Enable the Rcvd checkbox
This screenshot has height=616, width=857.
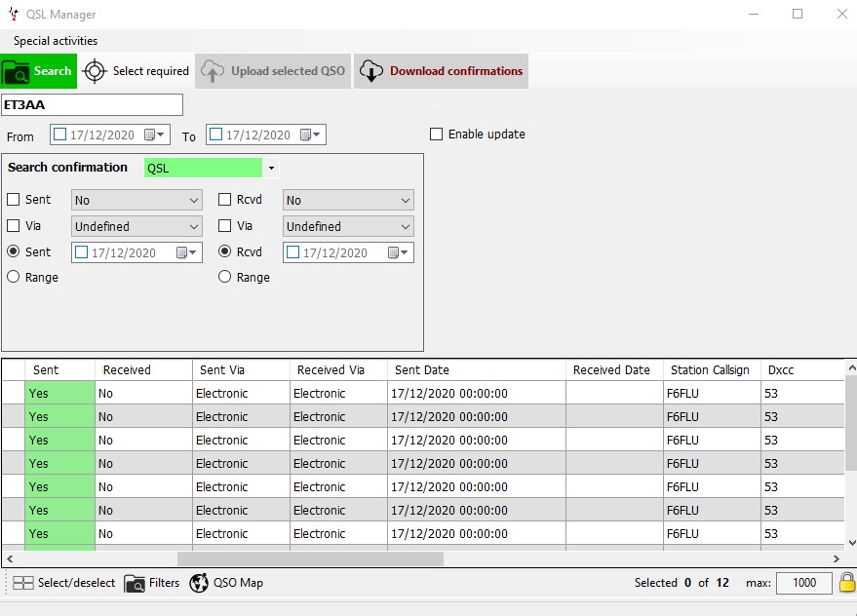tap(224, 200)
